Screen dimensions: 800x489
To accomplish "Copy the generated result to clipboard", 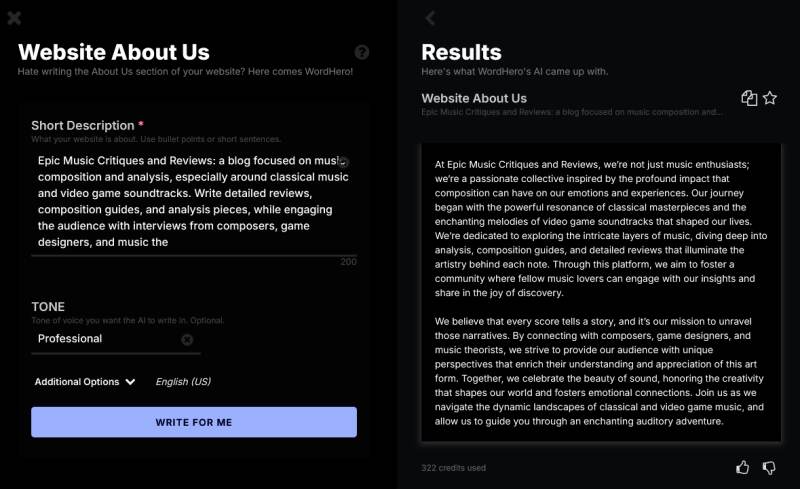I will click(749, 98).
